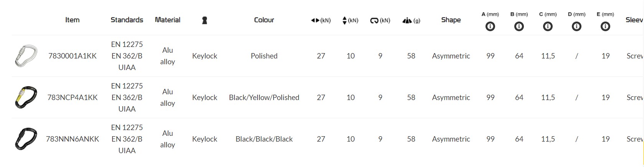Open the black and yellow carabiner thumbnail
The image size is (644, 167).
(26, 97)
